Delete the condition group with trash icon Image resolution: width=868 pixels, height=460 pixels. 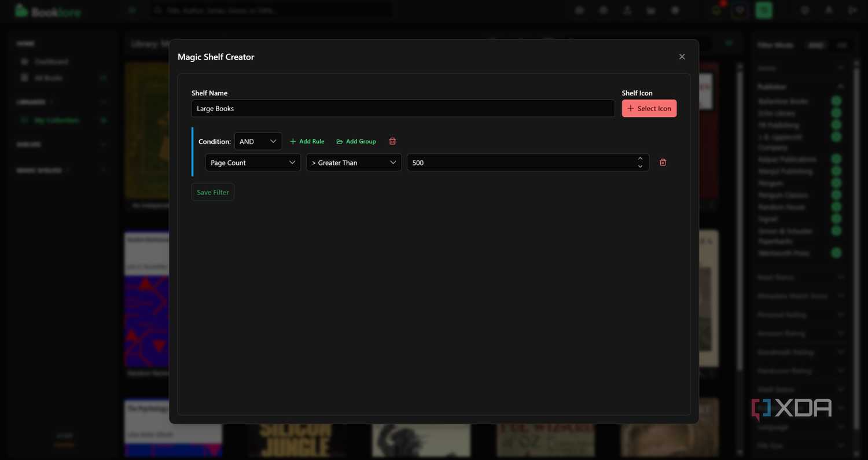click(x=392, y=141)
